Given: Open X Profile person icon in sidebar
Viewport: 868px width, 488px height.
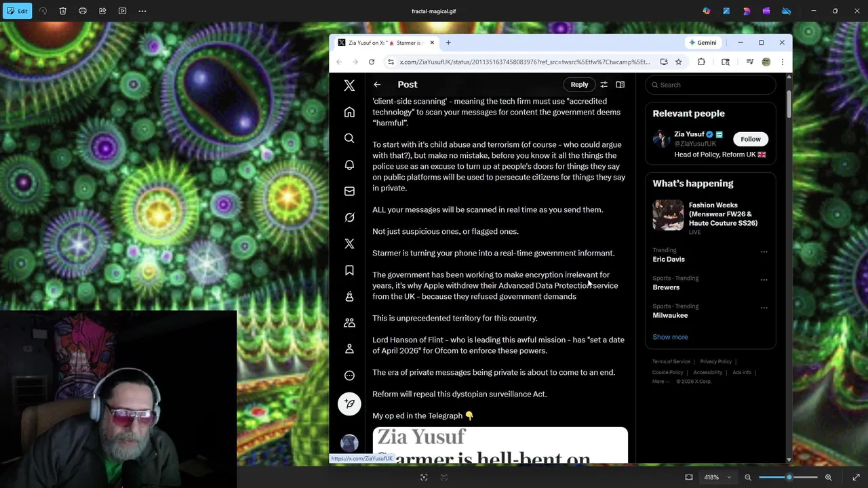Looking at the screenshot, I should [x=349, y=349].
